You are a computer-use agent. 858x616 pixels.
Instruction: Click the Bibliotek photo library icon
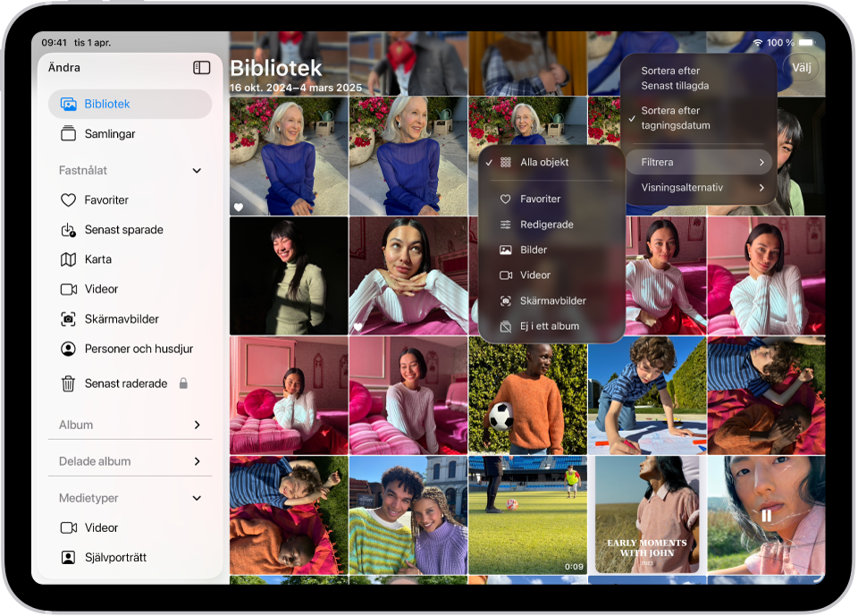pyautogui.click(x=69, y=104)
